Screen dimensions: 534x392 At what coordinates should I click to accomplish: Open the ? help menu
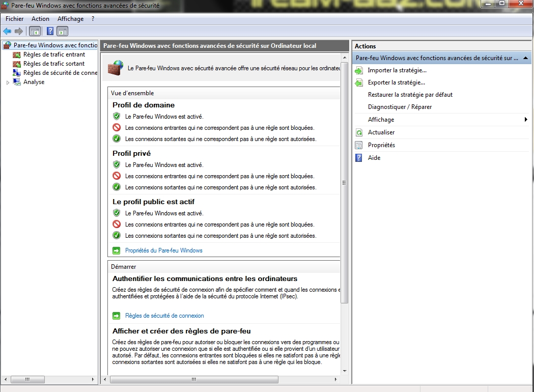pyautogui.click(x=93, y=19)
